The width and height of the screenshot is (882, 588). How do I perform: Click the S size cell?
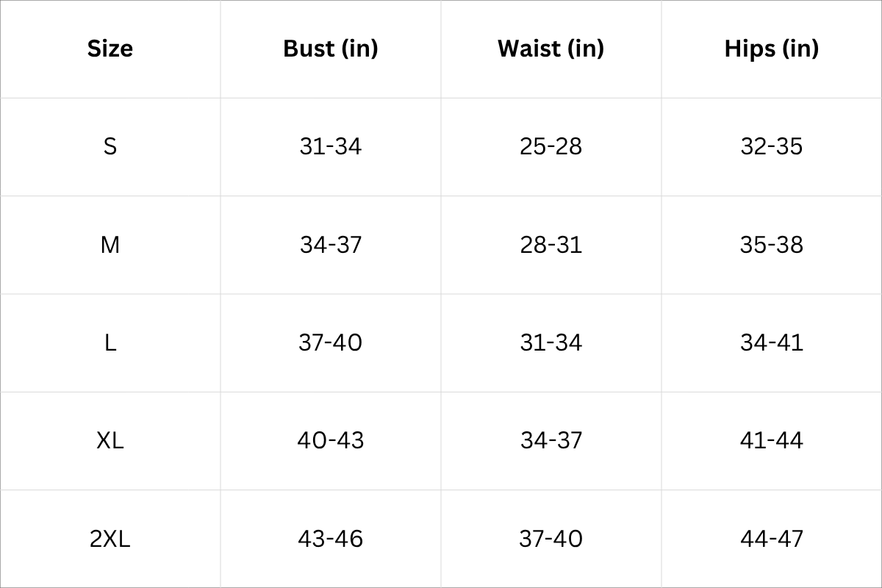click(x=110, y=146)
